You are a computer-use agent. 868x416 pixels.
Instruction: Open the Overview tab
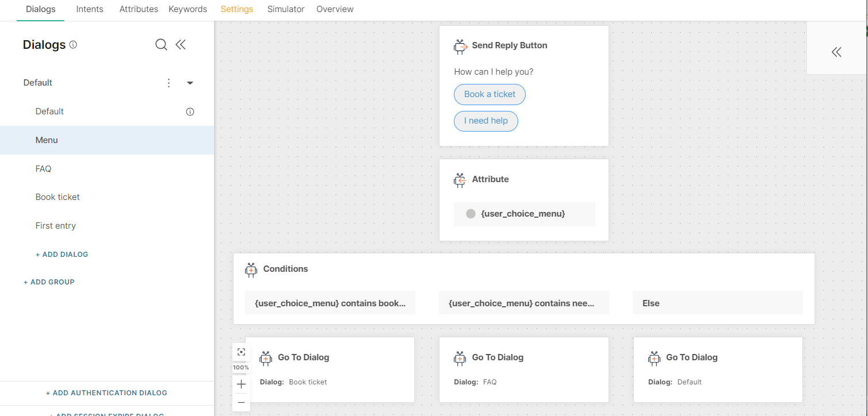[x=335, y=9]
